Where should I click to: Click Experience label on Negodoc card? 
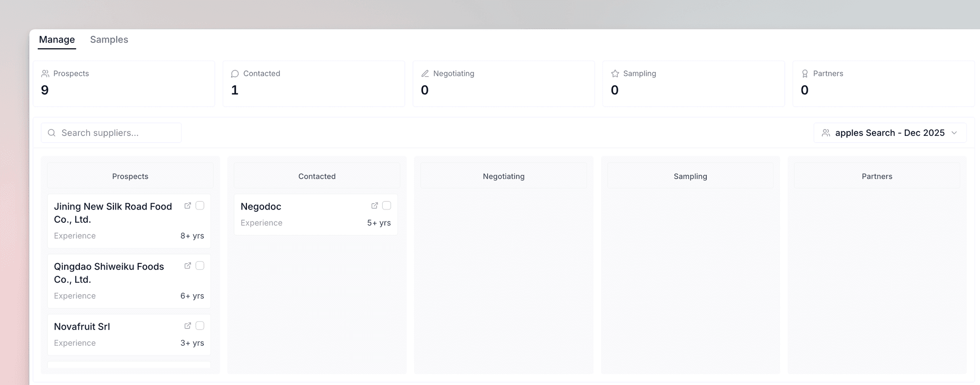click(261, 223)
